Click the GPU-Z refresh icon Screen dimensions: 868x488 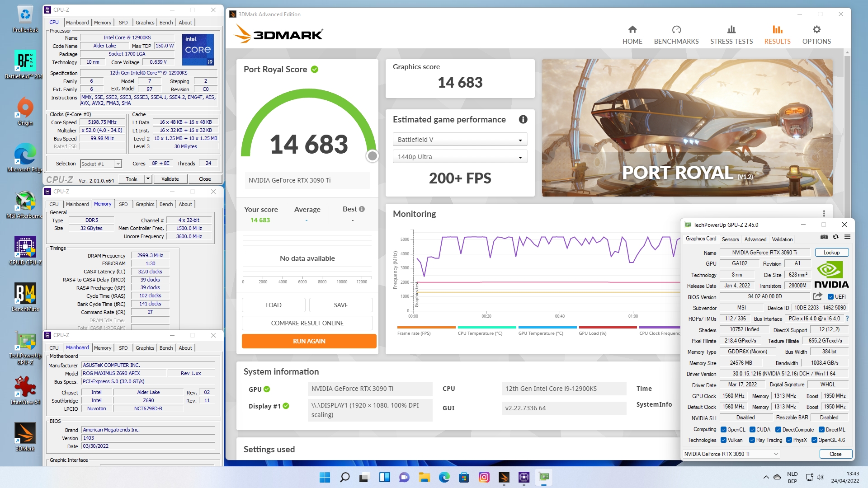coord(835,237)
